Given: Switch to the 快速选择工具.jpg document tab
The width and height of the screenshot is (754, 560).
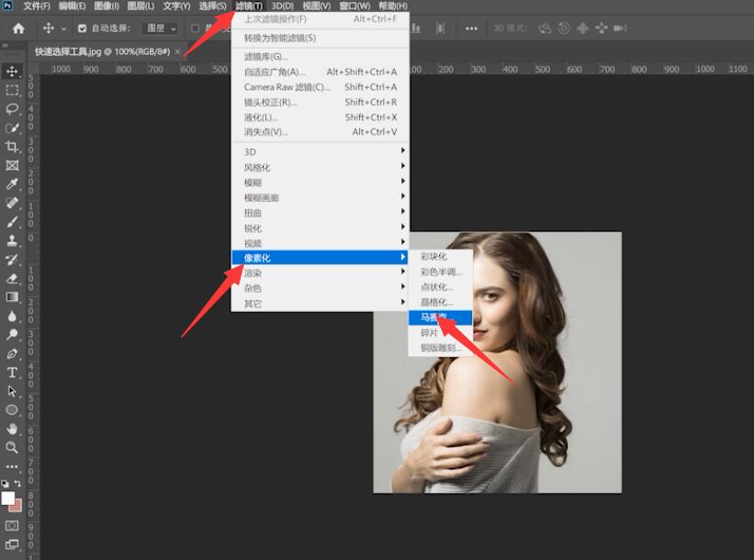Looking at the screenshot, I should click(x=103, y=51).
